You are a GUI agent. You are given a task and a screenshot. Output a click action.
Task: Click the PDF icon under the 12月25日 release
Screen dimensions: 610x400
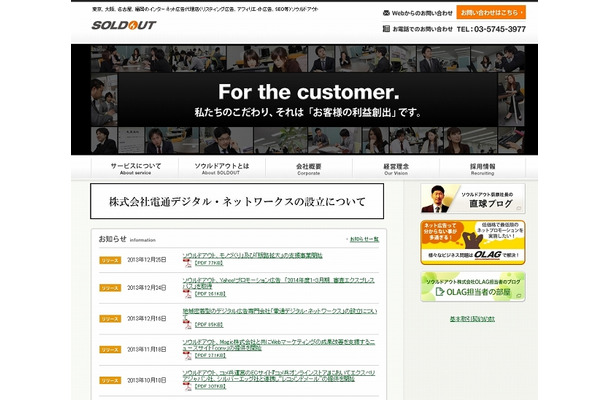click(188, 263)
